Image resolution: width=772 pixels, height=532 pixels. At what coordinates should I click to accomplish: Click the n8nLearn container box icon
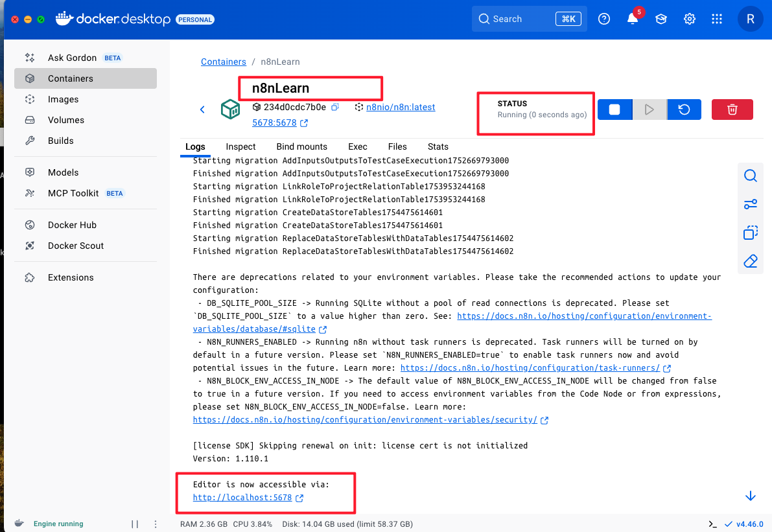point(230,110)
